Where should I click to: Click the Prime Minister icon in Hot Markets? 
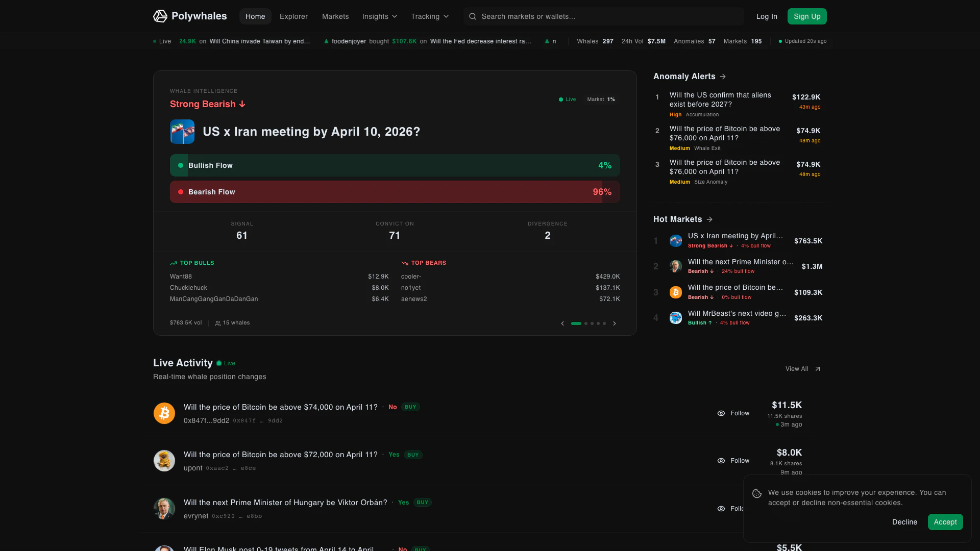click(x=676, y=266)
